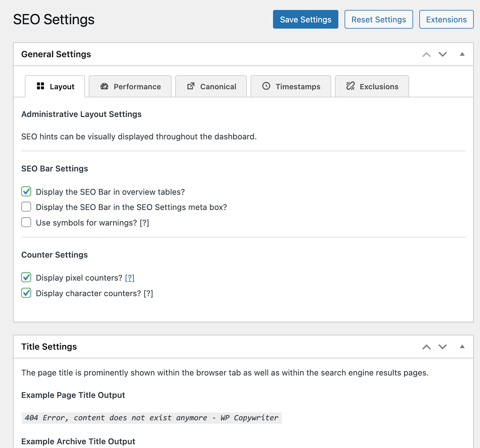Click the Extensions button
The height and width of the screenshot is (448, 480).
coord(446,20)
